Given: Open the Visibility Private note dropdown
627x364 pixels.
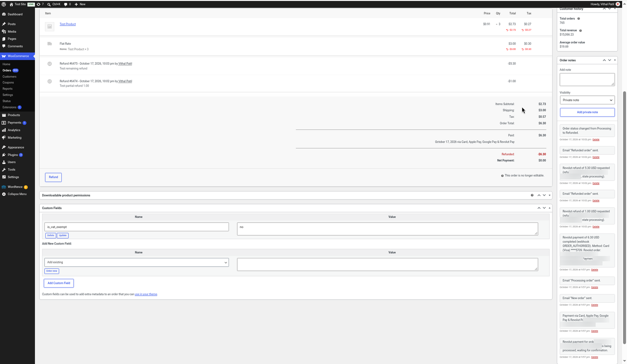Looking at the screenshot, I should [x=587, y=100].
